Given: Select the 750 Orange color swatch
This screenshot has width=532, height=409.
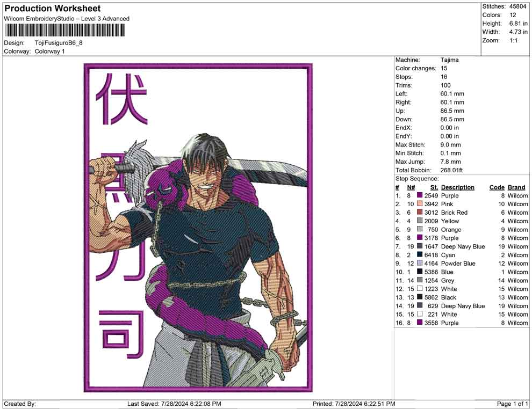Looking at the screenshot, I should pyautogui.click(x=420, y=229).
